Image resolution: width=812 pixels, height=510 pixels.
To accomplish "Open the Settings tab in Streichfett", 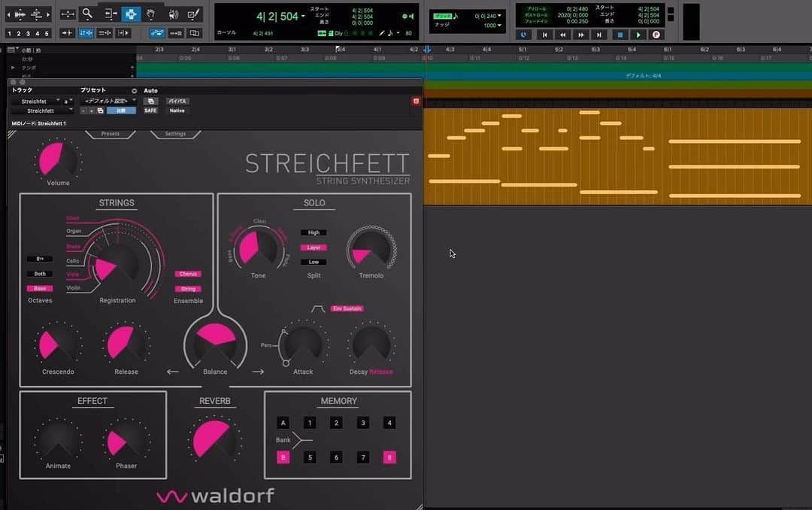I will [x=175, y=134].
